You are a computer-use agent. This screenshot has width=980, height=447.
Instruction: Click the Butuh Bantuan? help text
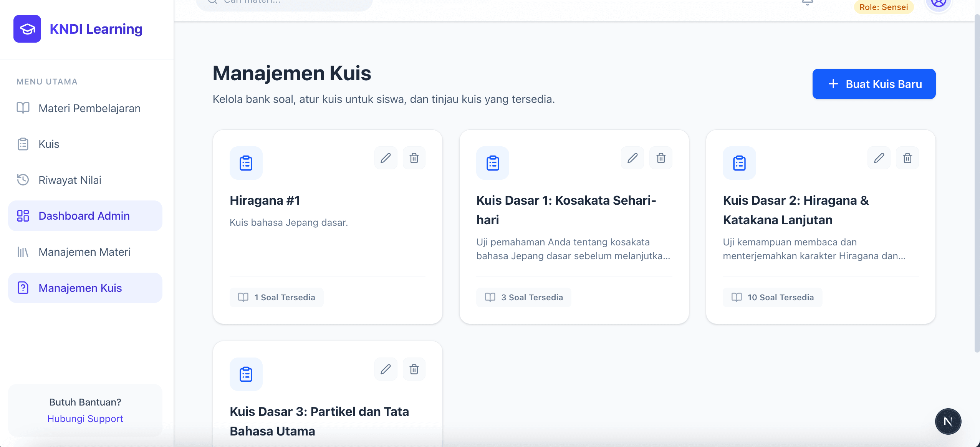(x=85, y=402)
